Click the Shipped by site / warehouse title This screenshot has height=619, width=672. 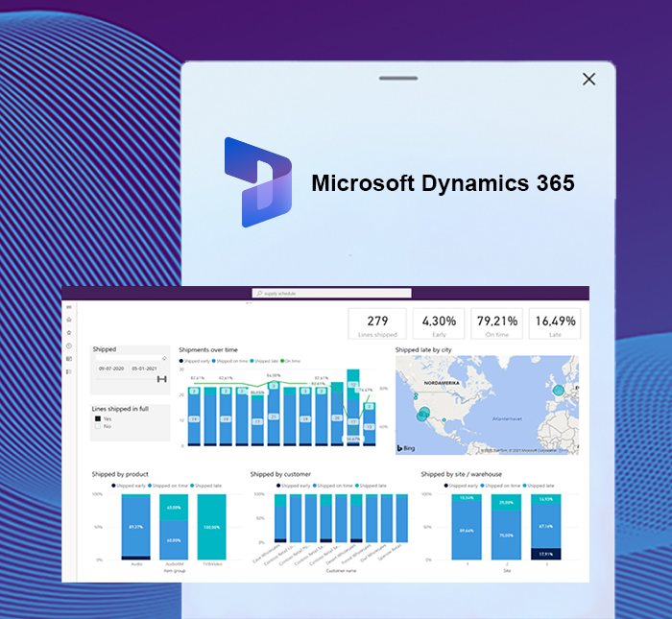(461, 474)
